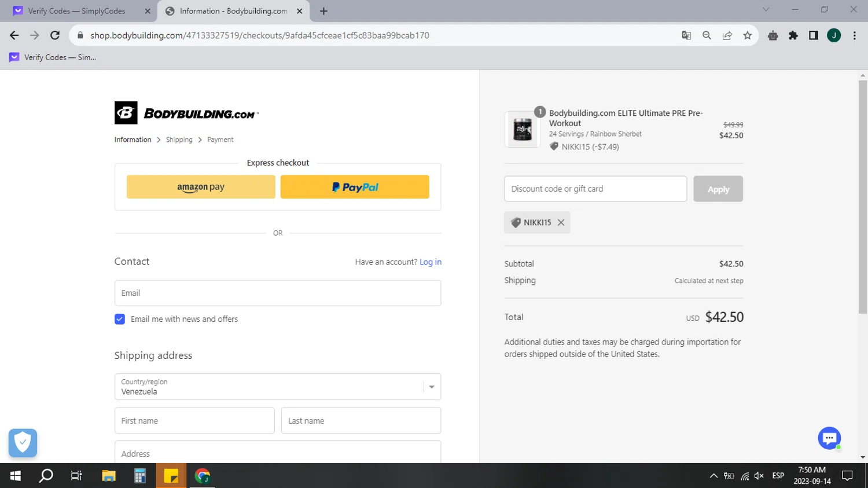
Task: Click the Apply discount button
Action: (x=718, y=189)
